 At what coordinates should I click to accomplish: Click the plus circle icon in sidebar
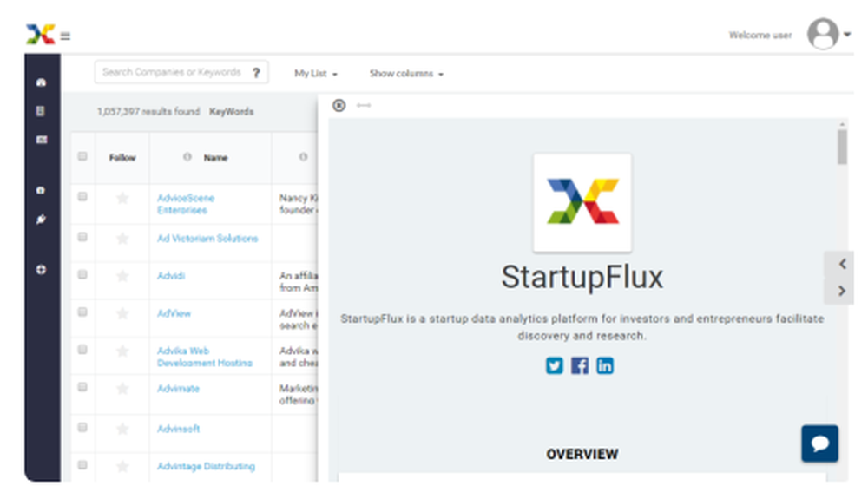point(41,269)
